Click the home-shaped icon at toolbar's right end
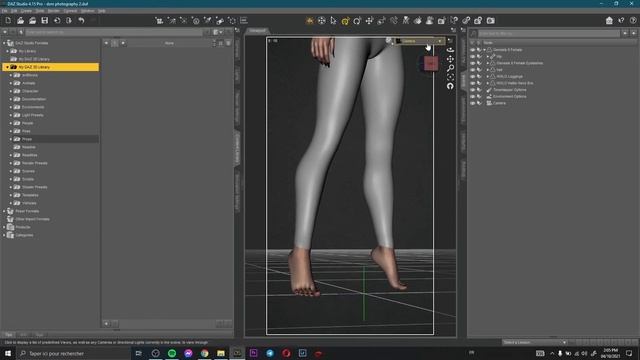The width and height of the screenshot is (640, 360). (609, 20)
